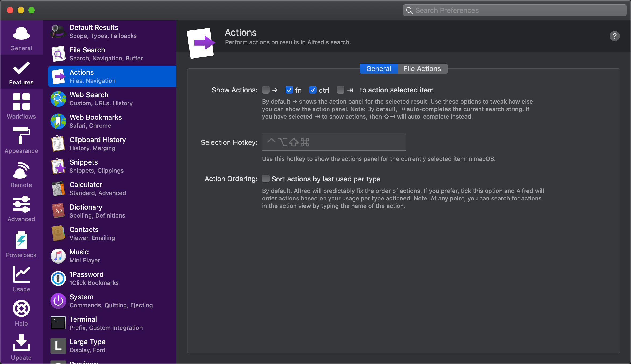Click Mini Player subtitle
Screen dimensions: 631x364
click(85, 260)
